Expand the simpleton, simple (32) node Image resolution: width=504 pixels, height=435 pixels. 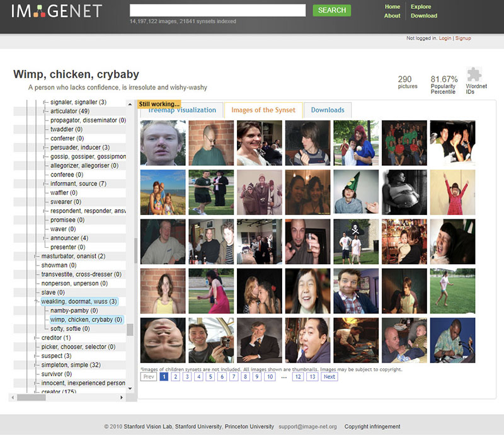(x=36, y=365)
